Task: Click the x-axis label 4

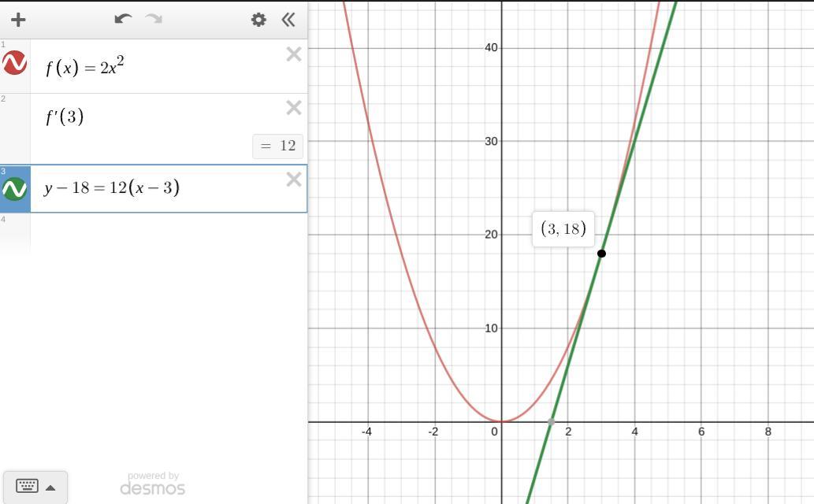Action: click(635, 432)
